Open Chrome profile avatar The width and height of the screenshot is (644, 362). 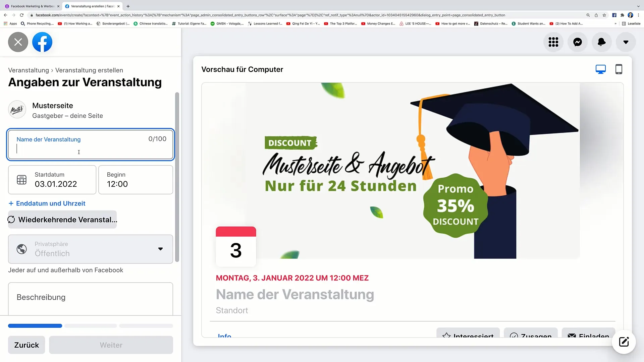pyautogui.click(x=630, y=15)
